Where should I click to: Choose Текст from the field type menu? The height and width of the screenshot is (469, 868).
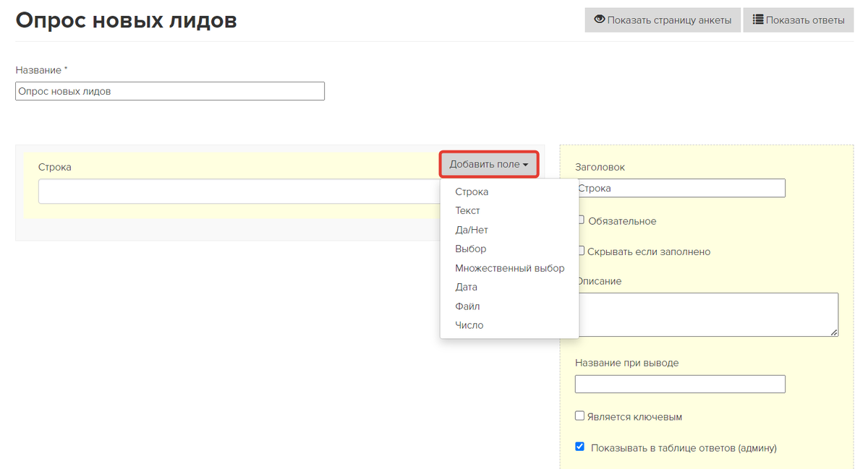467,210
